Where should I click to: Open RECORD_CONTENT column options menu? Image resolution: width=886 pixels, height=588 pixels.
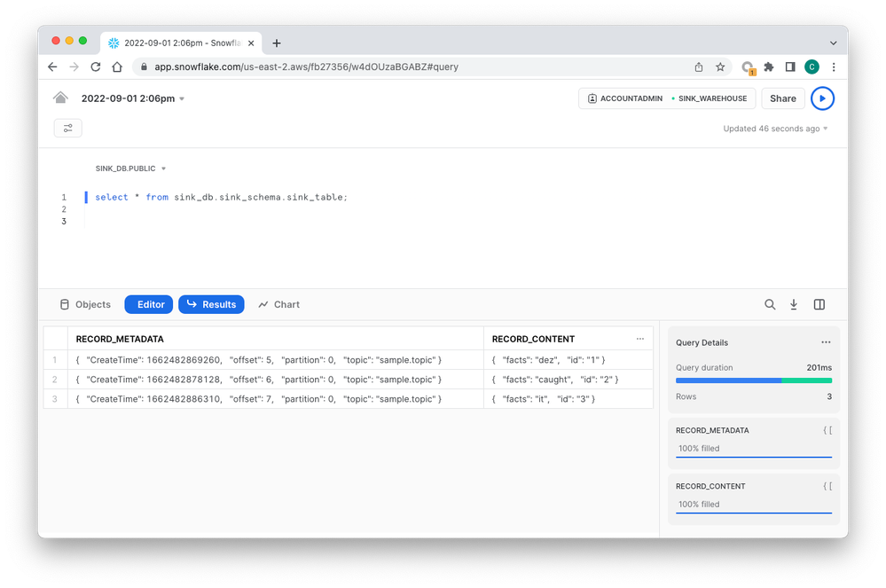pyautogui.click(x=640, y=339)
